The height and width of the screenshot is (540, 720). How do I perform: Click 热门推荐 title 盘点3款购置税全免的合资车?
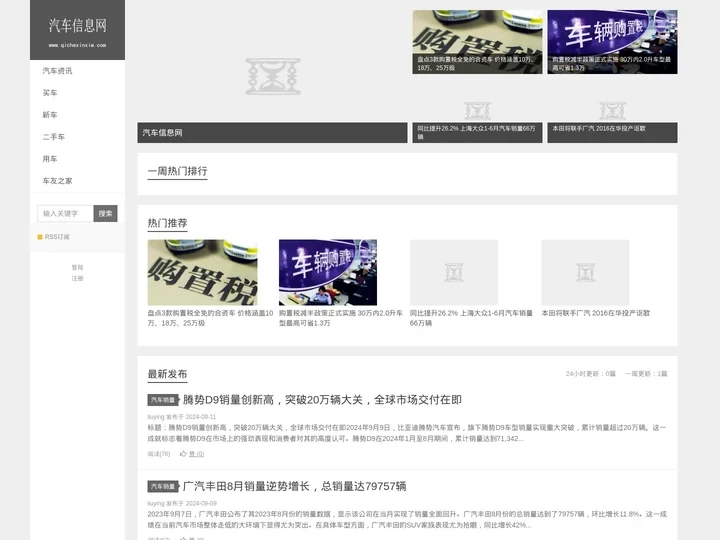pyautogui.click(x=210, y=318)
